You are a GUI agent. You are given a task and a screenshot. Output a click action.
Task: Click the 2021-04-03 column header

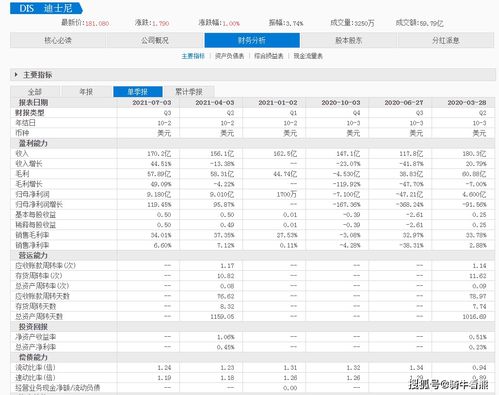tap(215, 103)
